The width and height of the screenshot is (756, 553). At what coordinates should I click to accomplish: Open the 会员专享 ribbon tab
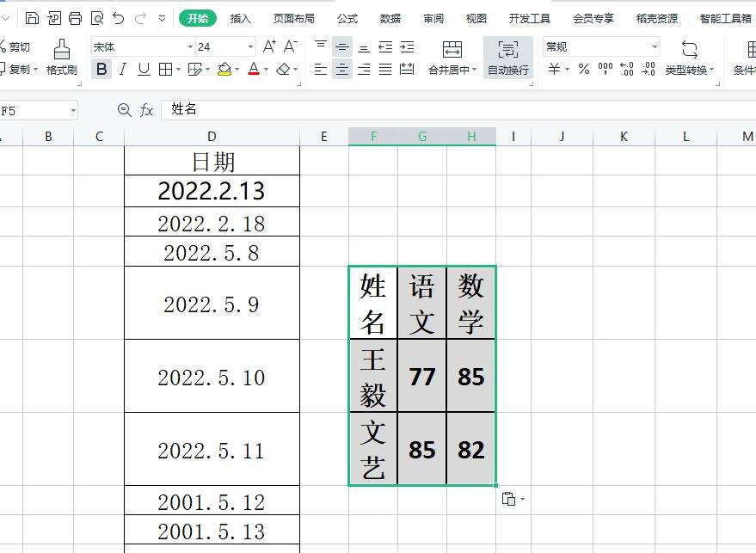[593, 18]
